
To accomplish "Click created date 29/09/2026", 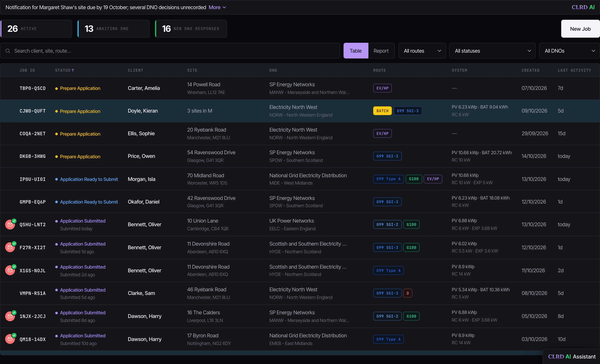I will click(x=535, y=133).
